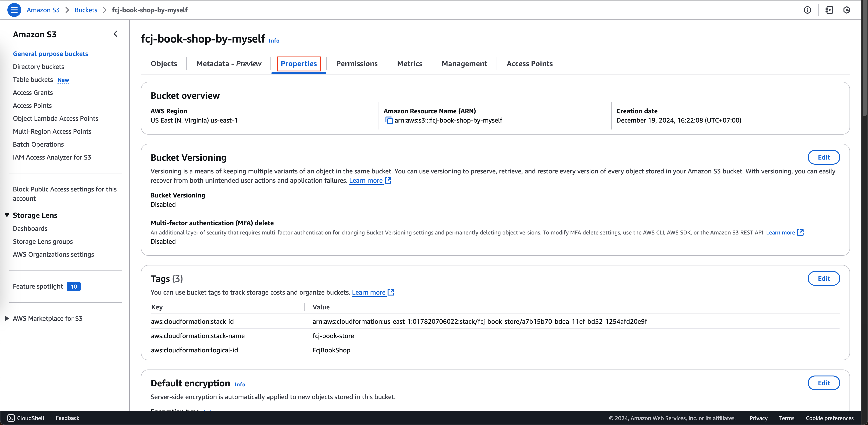Click Feedback in the footer
Image resolution: width=868 pixels, height=425 pixels.
pyautogui.click(x=67, y=418)
